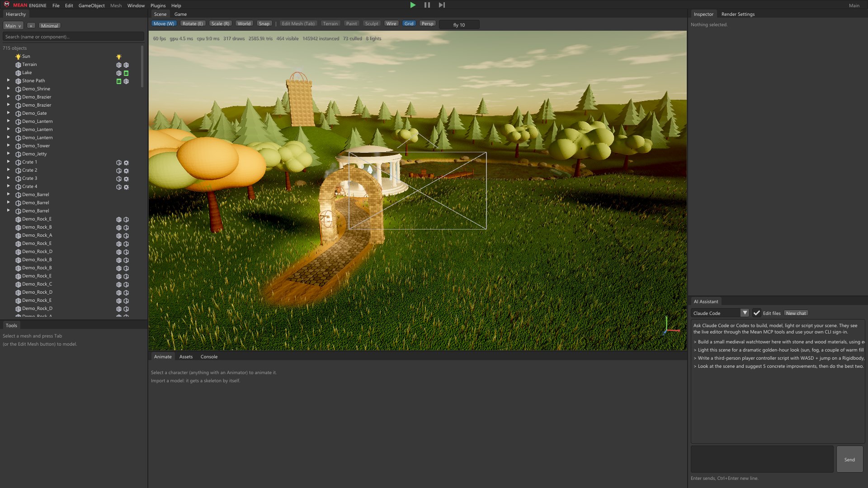868x488 pixels.
Task: Uncheck the Edit files checkbox
Action: 756,313
